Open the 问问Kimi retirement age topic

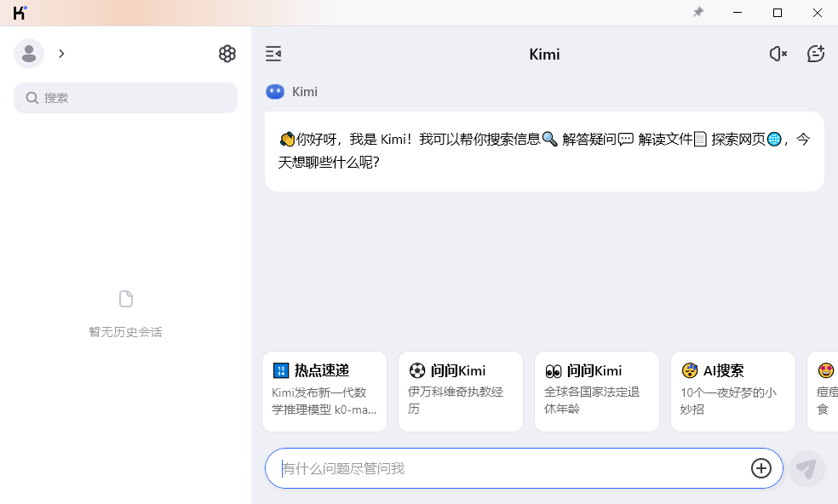point(596,392)
